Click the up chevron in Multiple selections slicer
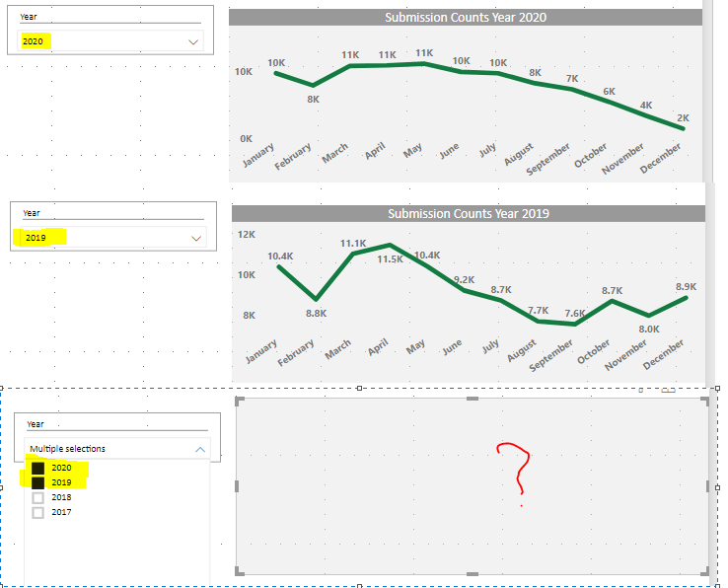728x588 pixels. pyautogui.click(x=200, y=449)
